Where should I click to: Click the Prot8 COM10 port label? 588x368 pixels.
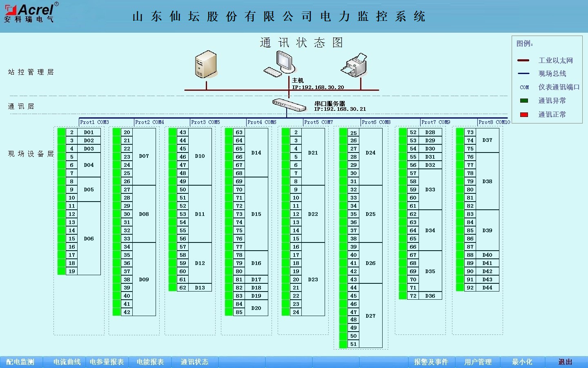click(x=494, y=122)
